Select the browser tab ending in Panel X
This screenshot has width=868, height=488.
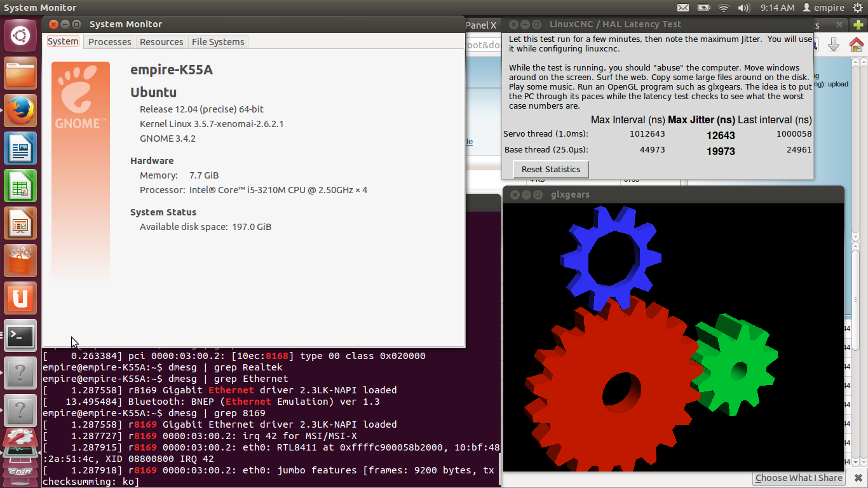click(481, 25)
